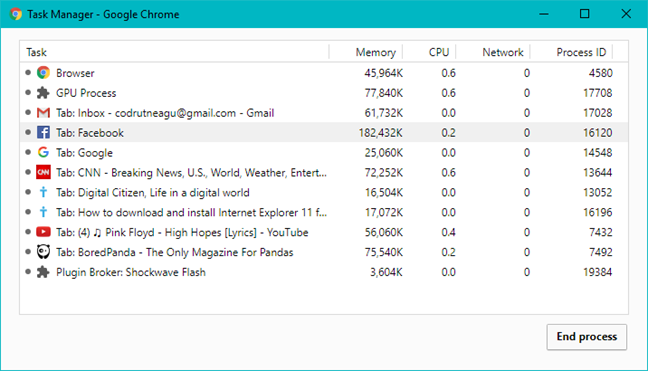The width and height of the screenshot is (648, 371).
Task: Select the CNN Breaking News tab row
Action: [x=324, y=172]
